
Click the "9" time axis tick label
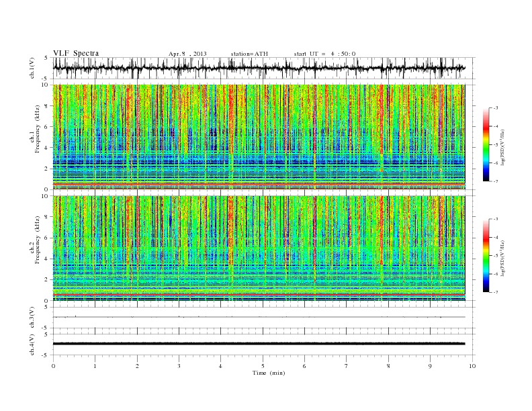point(430,366)
